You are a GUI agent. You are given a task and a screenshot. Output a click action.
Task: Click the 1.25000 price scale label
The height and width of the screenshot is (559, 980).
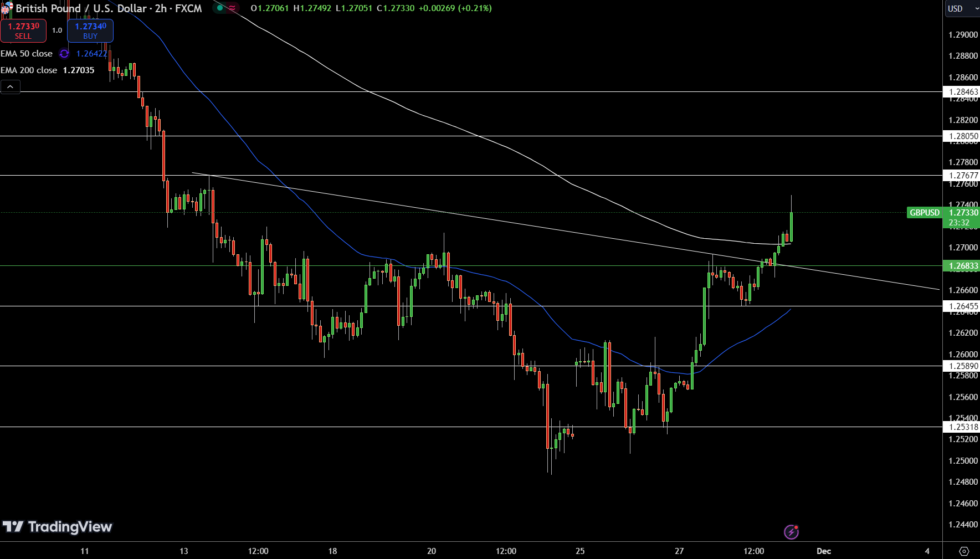pyautogui.click(x=963, y=461)
